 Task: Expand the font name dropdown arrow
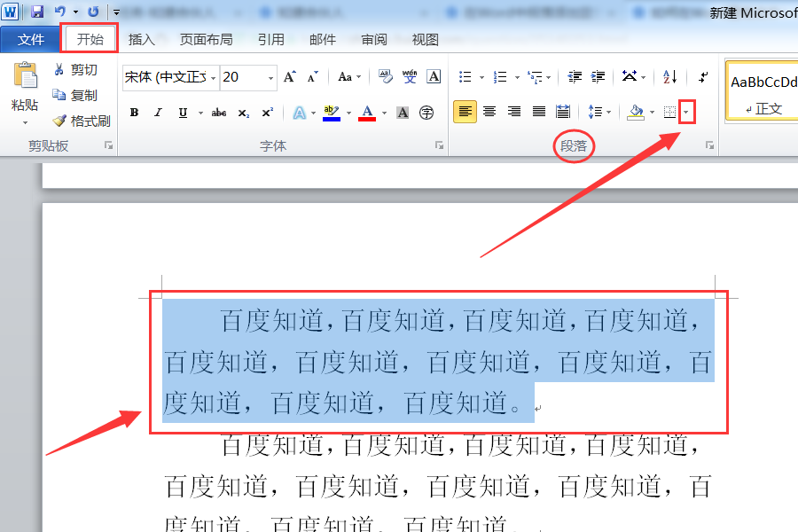pos(213,78)
